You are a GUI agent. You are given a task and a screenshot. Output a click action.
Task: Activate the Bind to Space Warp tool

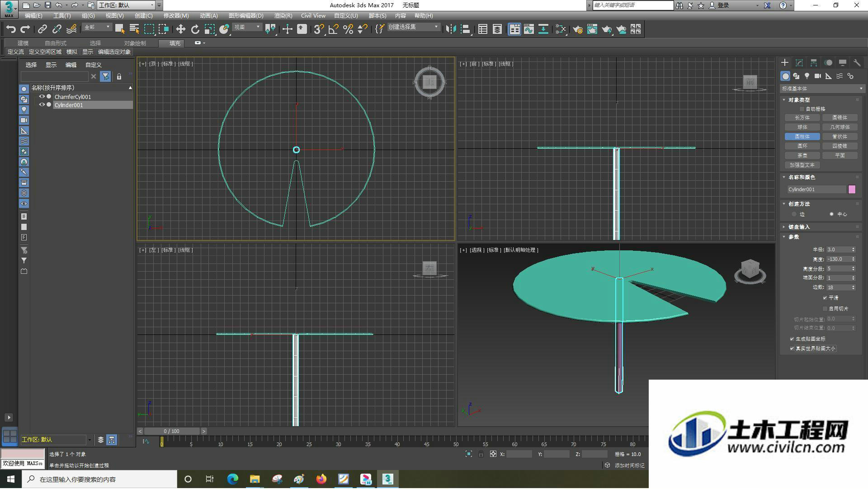click(x=71, y=29)
